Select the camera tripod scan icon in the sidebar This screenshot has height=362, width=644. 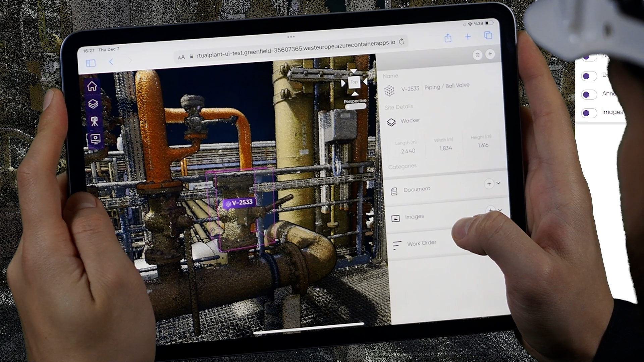[x=95, y=121]
